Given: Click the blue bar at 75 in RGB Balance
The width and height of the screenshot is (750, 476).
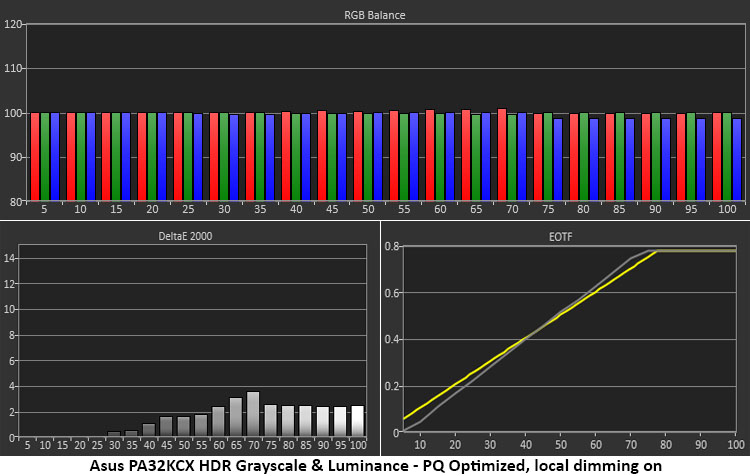Looking at the screenshot, I should (558, 159).
